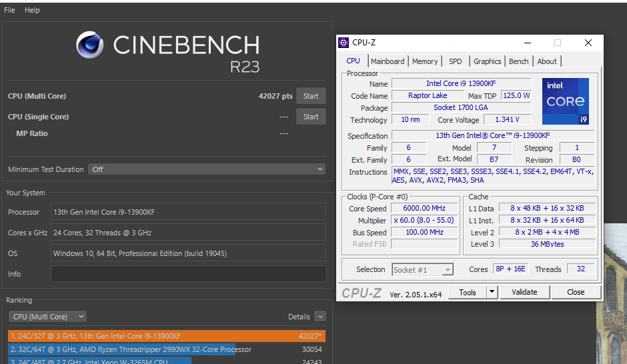Click the CPU-Z title bar app icon
The image size is (627, 364).
(344, 43)
